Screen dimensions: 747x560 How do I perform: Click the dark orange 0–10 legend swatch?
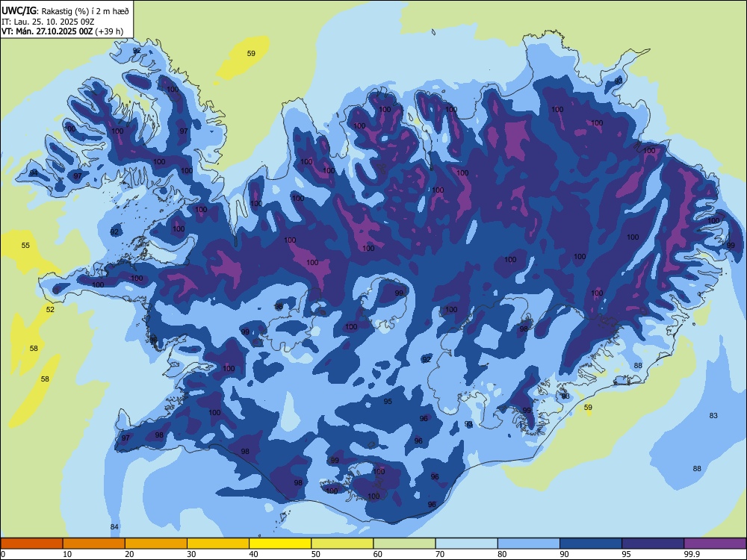(x=31, y=544)
